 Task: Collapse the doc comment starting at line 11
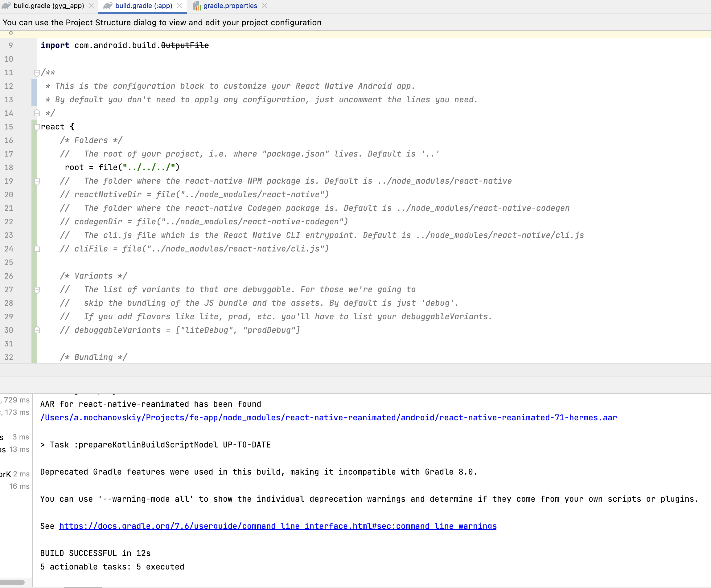point(37,72)
